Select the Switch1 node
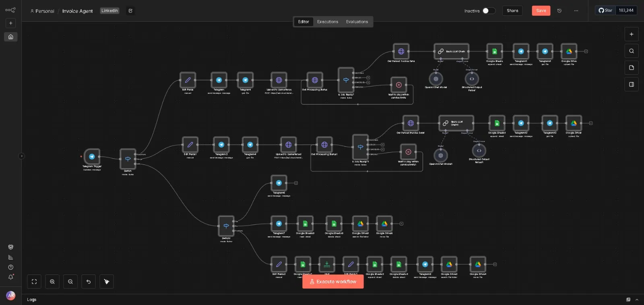The width and height of the screenshot is (644, 305). tap(226, 226)
